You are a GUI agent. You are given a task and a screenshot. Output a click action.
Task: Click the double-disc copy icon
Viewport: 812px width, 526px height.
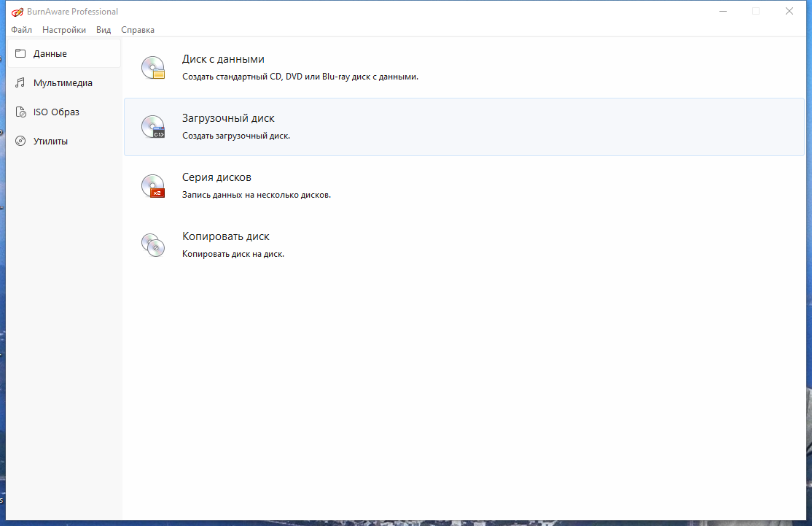[153, 244]
